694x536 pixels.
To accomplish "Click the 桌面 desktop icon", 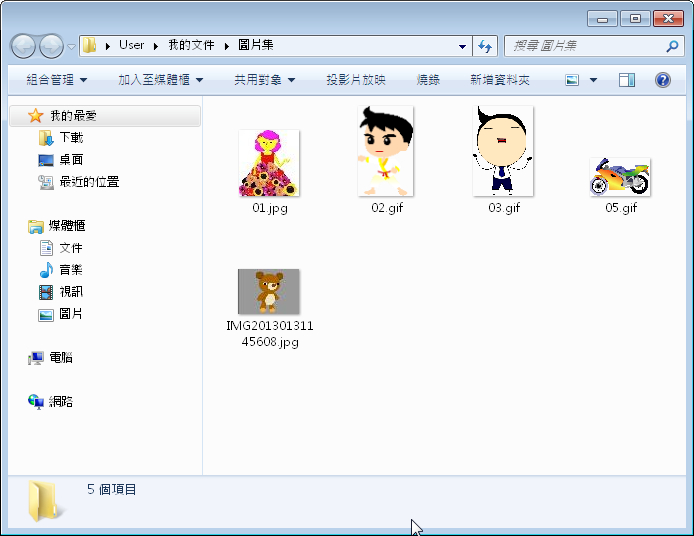I will click(46, 160).
